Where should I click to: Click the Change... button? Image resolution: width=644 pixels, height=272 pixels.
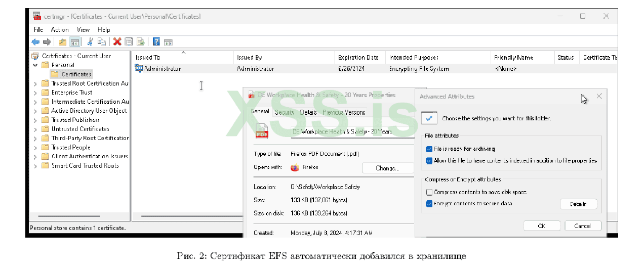click(388, 168)
